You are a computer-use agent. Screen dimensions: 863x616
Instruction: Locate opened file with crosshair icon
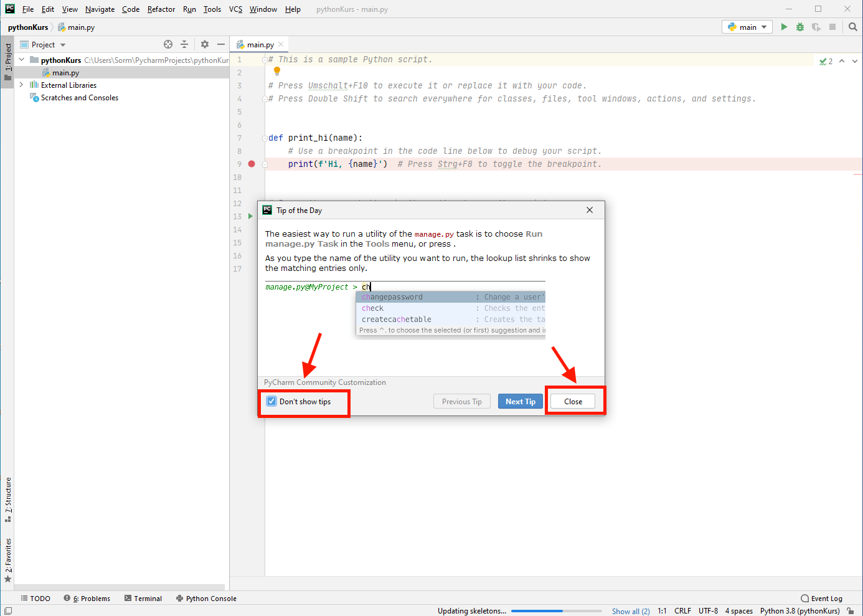tap(168, 44)
